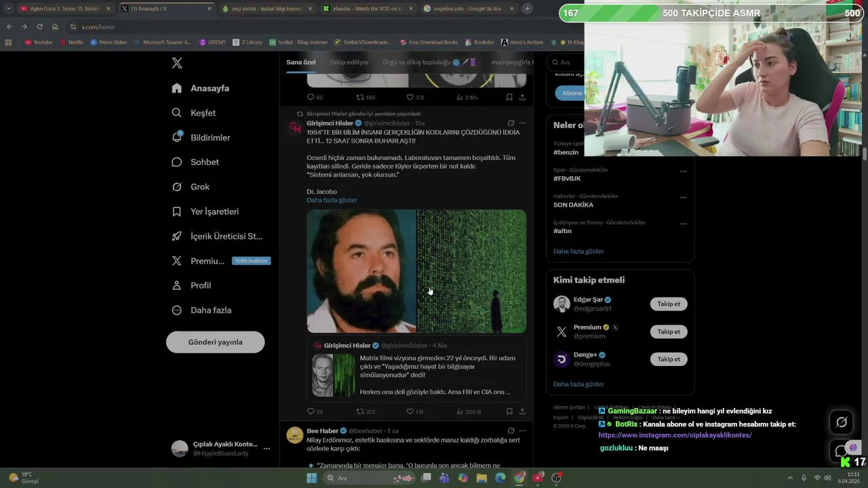Screen dimensions: 868x488
Task: Repost the post with 372 reposts
Action: coord(366,411)
